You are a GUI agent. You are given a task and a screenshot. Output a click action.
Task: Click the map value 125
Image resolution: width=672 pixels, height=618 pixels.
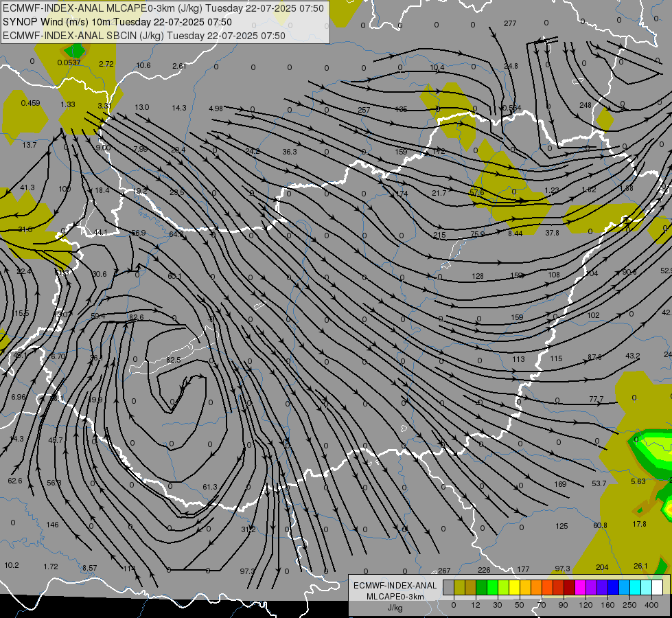pos(561,526)
